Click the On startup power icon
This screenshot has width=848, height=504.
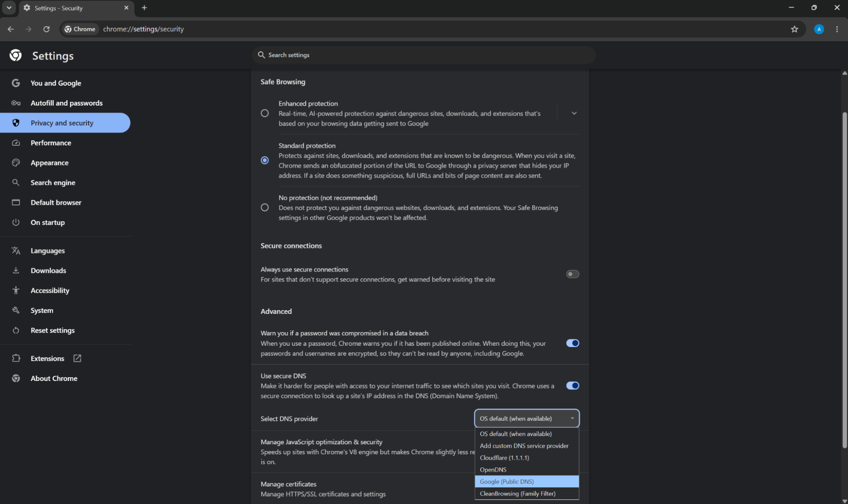click(16, 222)
